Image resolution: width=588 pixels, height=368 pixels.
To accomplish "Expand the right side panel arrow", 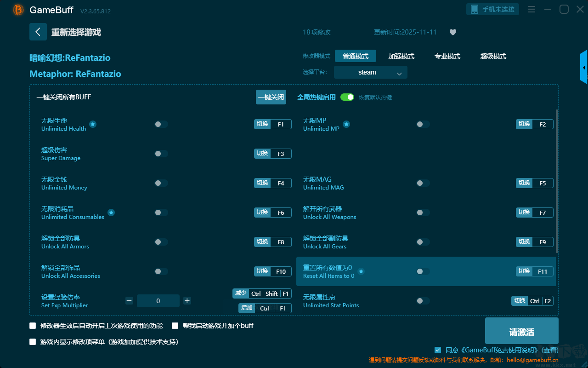I will [584, 67].
